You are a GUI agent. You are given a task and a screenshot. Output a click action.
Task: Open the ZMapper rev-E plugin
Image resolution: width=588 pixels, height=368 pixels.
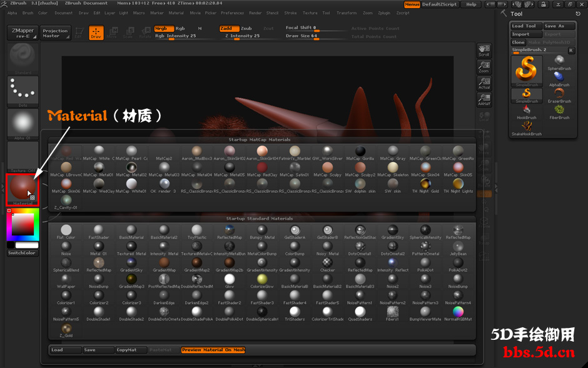coord(23,33)
